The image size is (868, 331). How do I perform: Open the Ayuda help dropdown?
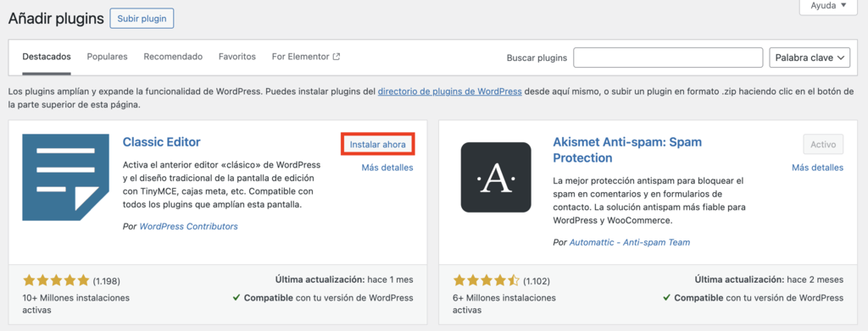pyautogui.click(x=828, y=6)
